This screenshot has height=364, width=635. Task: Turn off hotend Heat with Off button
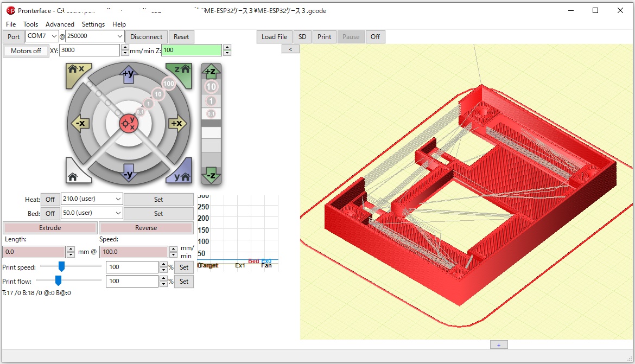tap(50, 200)
